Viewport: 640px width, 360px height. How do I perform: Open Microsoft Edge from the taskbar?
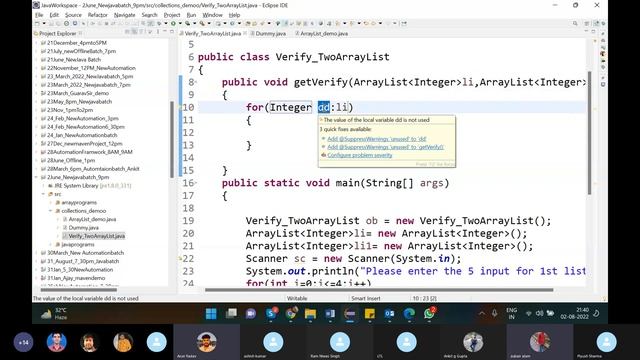[409, 313]
